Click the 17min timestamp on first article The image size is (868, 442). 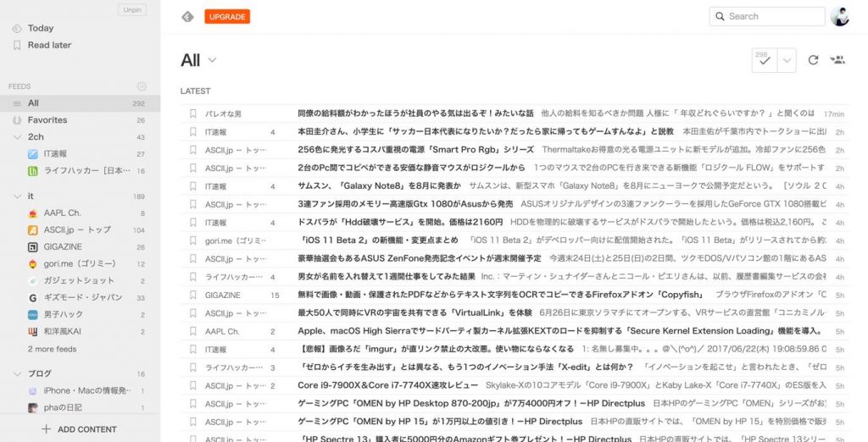pyautogui.click(x=834, y=114)
